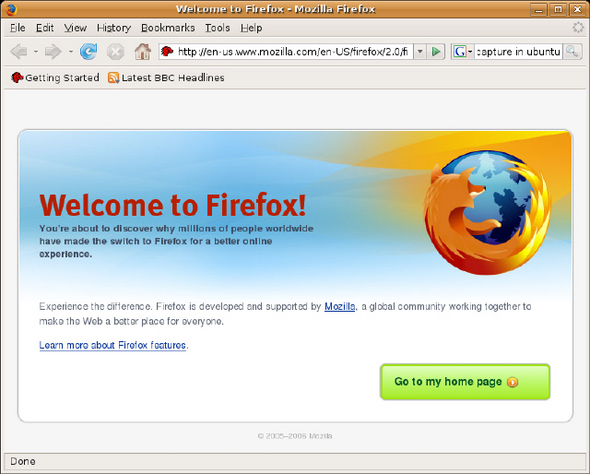Open the Bookmarks menu
The height and width of the screenshot is (474, 590).
point(168,28)
